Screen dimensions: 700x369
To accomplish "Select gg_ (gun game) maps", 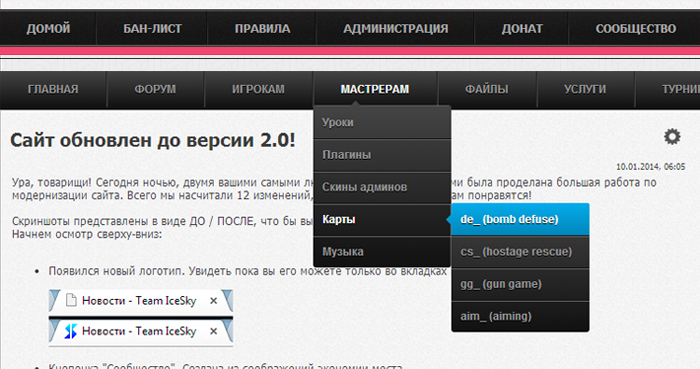I will (520, 284).
